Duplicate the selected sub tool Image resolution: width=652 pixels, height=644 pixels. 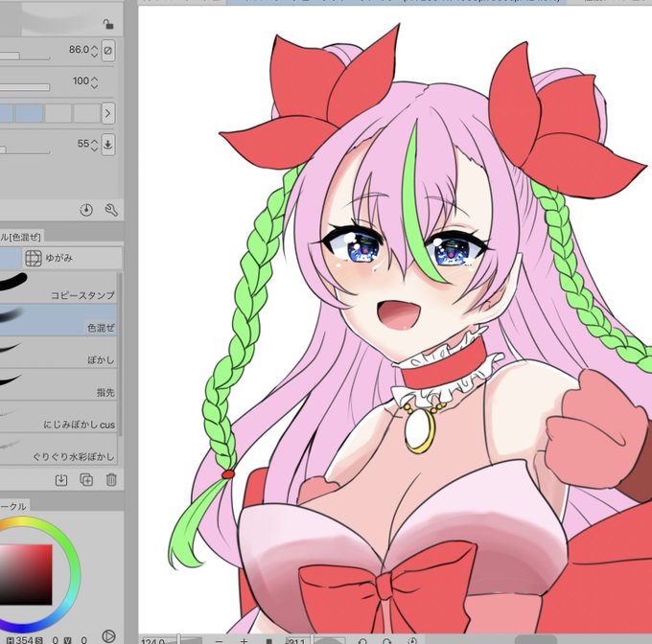(86, 480)
